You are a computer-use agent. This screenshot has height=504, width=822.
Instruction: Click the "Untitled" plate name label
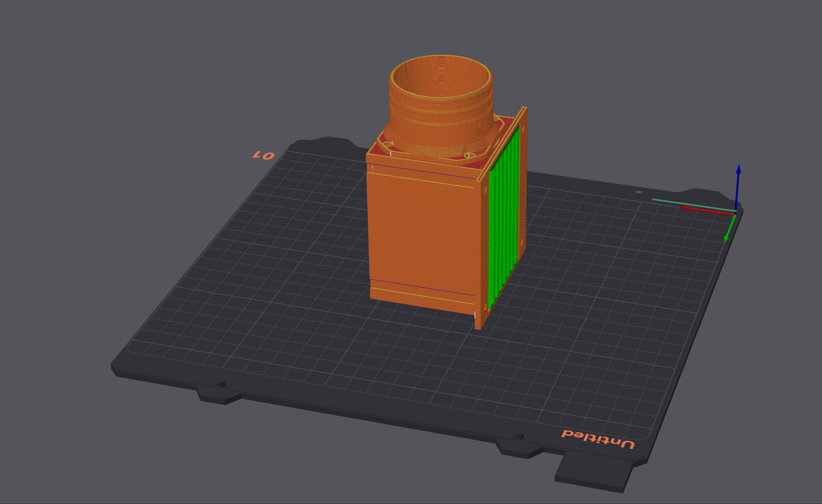[598, 439]
